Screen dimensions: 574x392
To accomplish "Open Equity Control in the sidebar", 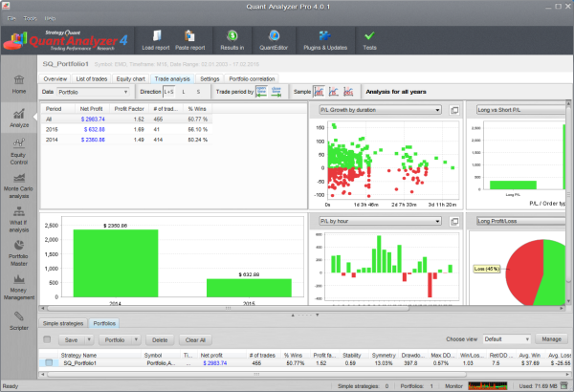I will pos(19,151).
